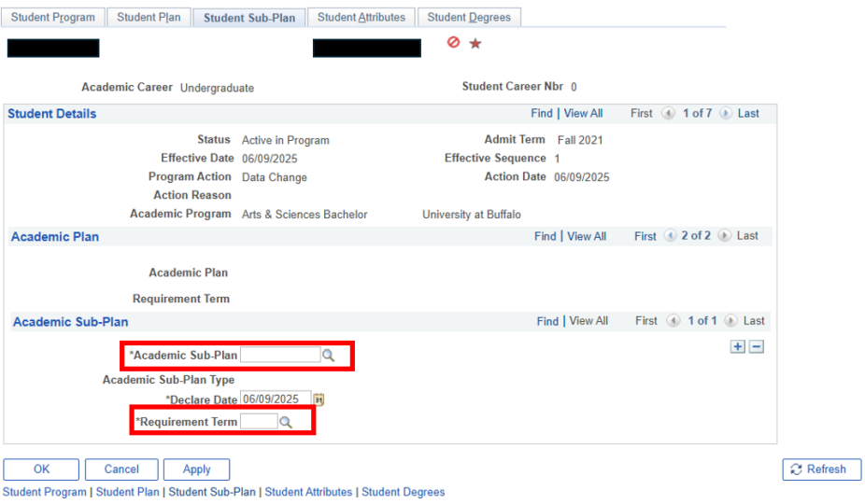Click the 'Undergraduate' academic career value
Screen dimensions: 865x504
point(217,89)
